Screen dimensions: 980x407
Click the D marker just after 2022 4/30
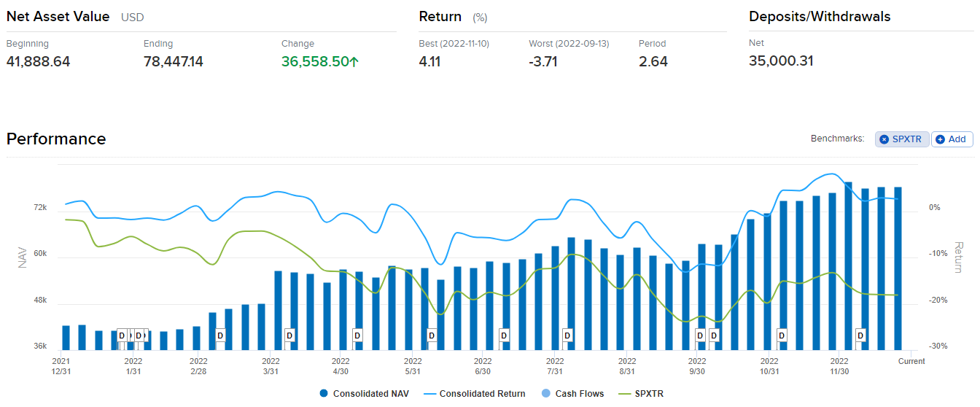click(x=357, y=335)
